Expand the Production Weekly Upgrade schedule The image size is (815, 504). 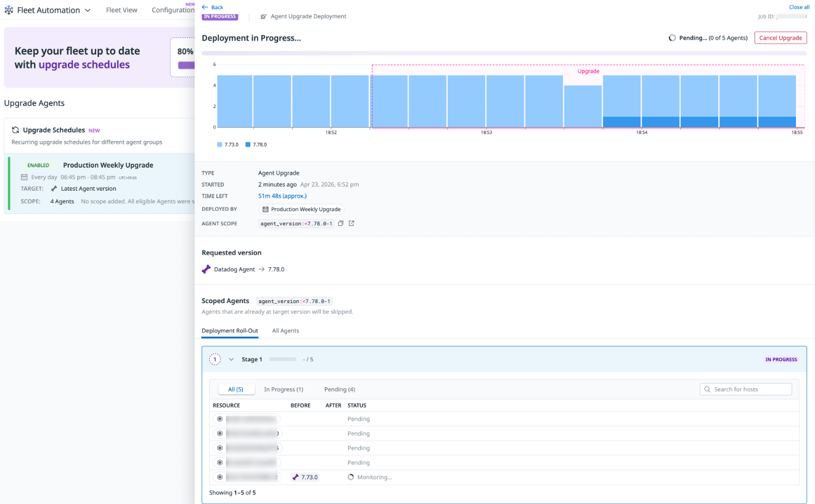108,165
